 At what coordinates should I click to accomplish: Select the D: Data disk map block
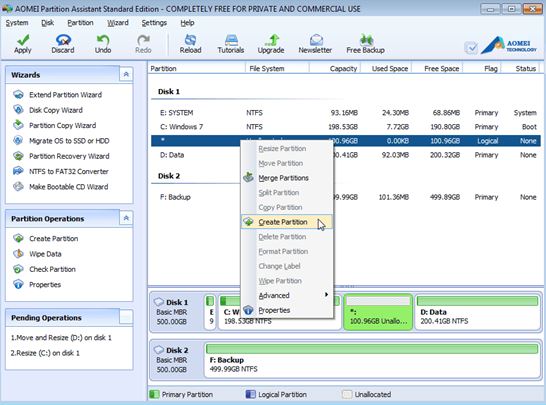pyautogui.click(x=477, y=312)
